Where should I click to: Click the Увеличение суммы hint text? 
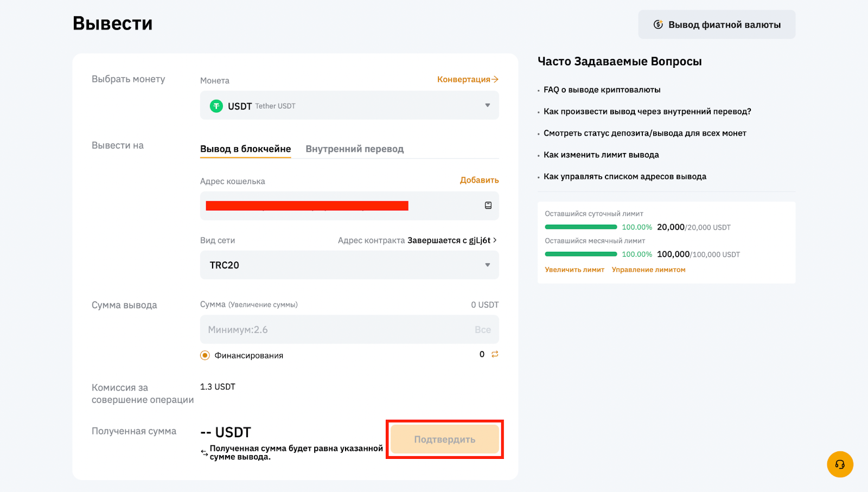(x=263, y=305)
